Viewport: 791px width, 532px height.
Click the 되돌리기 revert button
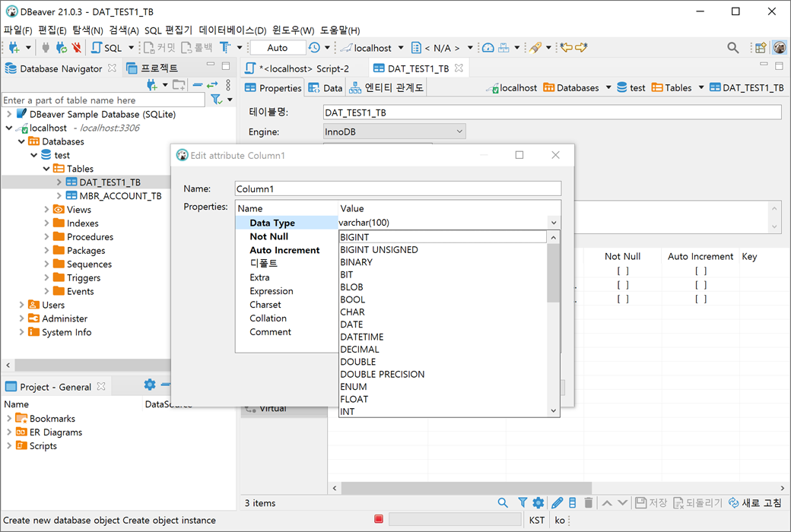[x=698, y=503]
